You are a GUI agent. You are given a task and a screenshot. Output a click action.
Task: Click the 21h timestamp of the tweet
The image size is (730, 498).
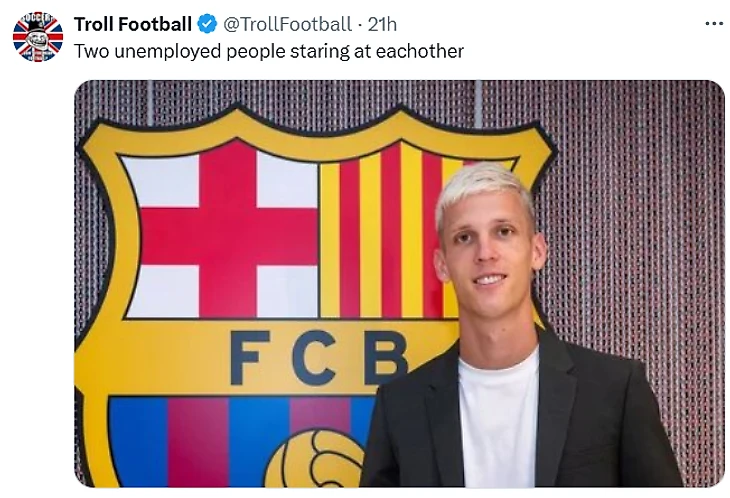[382, 24]
